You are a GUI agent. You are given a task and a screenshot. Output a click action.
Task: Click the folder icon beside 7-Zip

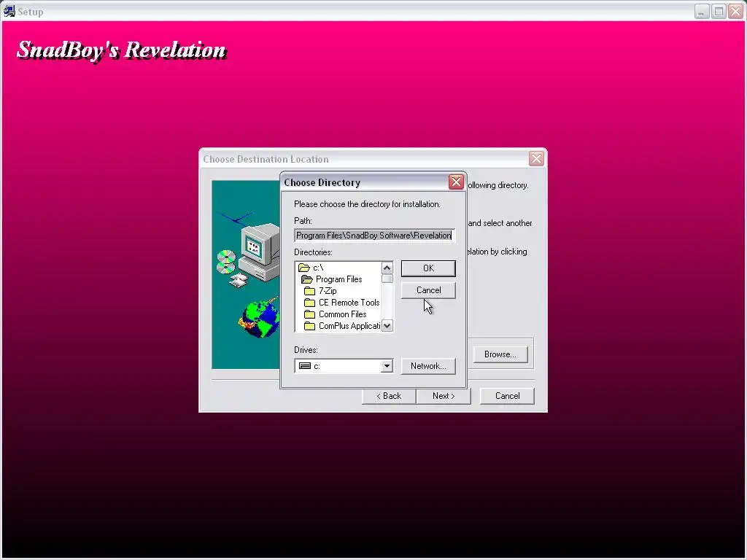[309, 291]
